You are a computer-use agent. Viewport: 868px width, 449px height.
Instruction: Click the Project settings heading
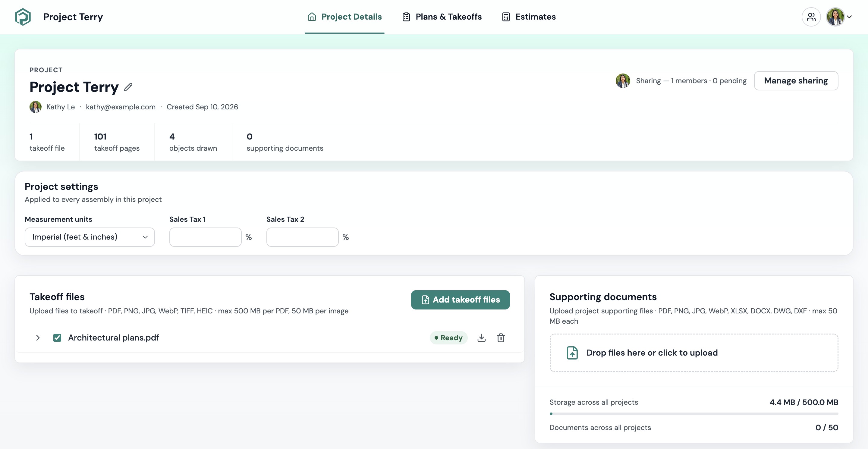coord(61,187)
